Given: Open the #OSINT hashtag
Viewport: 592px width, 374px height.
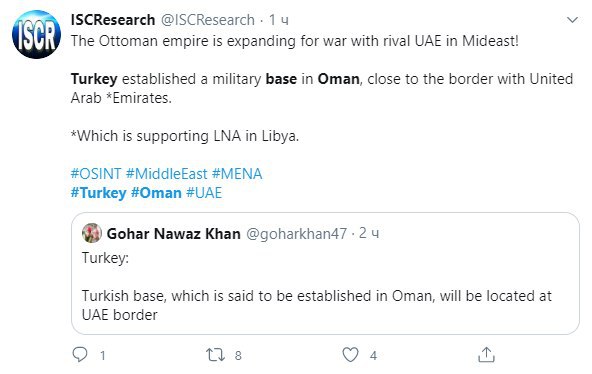Looking at the screenshot, I should coord(96,174).
